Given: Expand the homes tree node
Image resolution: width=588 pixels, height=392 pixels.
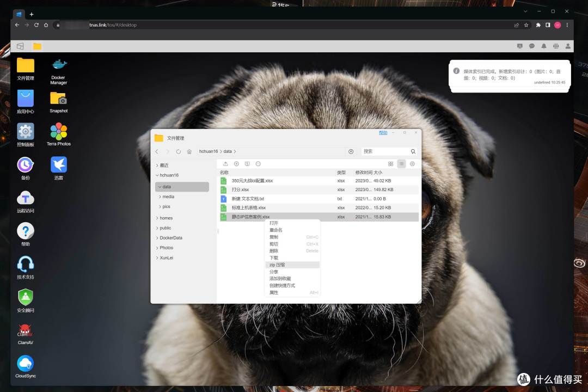Looking at the screenshot, I should (x=157, y=218).
